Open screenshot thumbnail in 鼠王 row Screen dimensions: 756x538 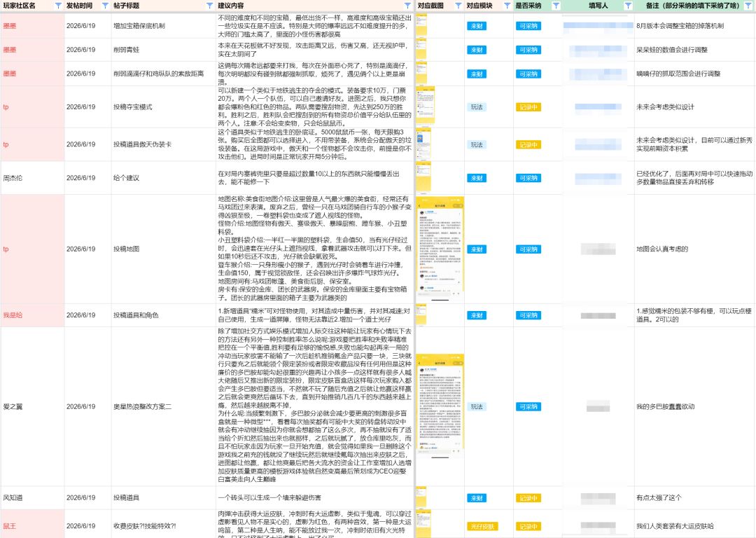click(423, 525)
